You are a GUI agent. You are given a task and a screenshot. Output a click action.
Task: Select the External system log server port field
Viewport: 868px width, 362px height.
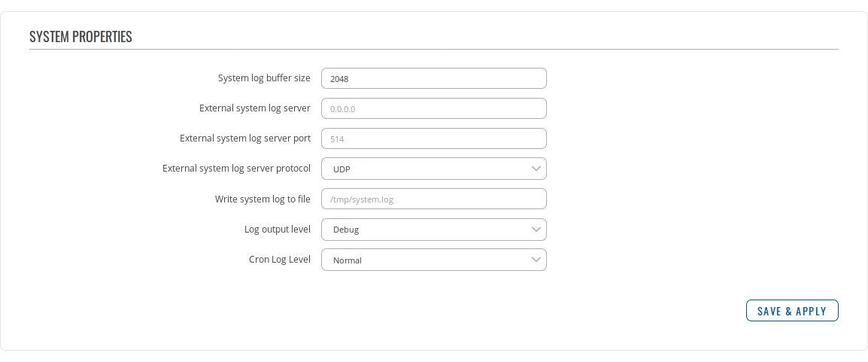click(433, 138)
